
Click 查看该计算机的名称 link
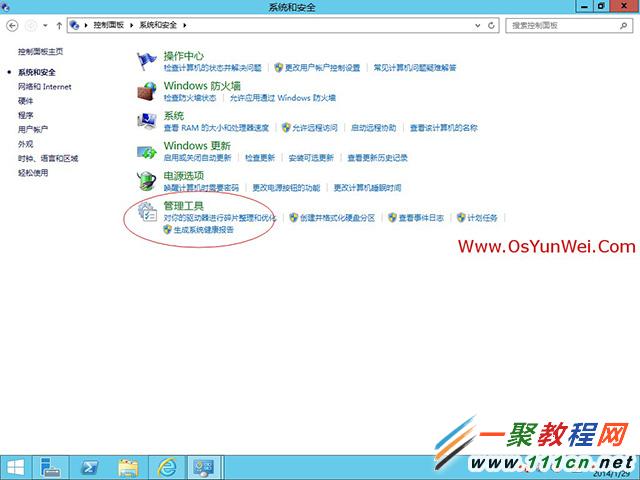point(444,128)
